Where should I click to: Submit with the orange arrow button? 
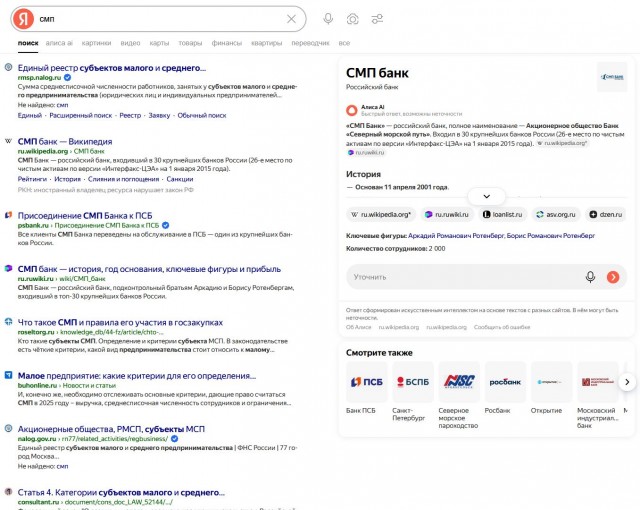pos(613,277)
